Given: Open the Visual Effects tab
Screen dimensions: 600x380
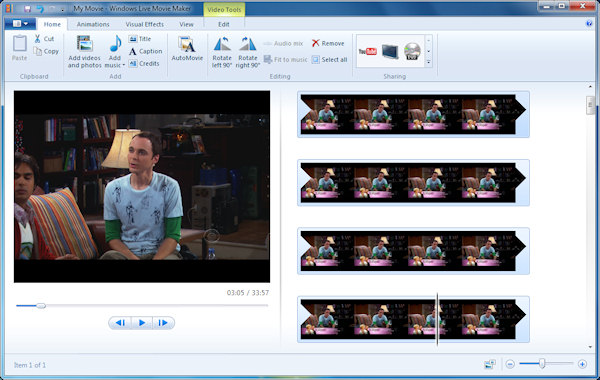Looking at the screenshot, I should tap(145, 24).
